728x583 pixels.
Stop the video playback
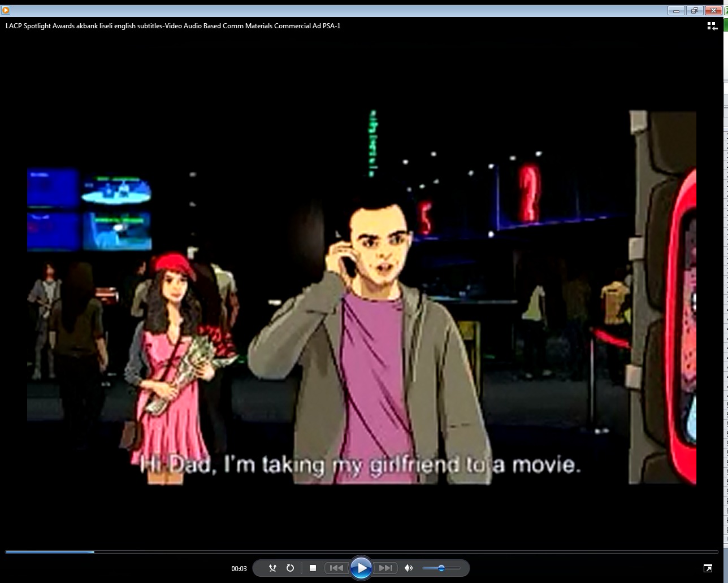tap(313, 568)
